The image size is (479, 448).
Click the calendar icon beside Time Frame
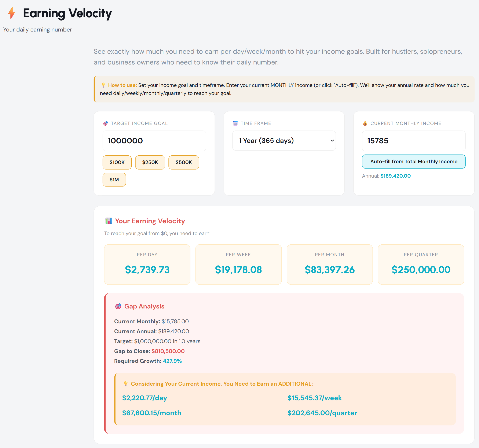tap(235, 123)
